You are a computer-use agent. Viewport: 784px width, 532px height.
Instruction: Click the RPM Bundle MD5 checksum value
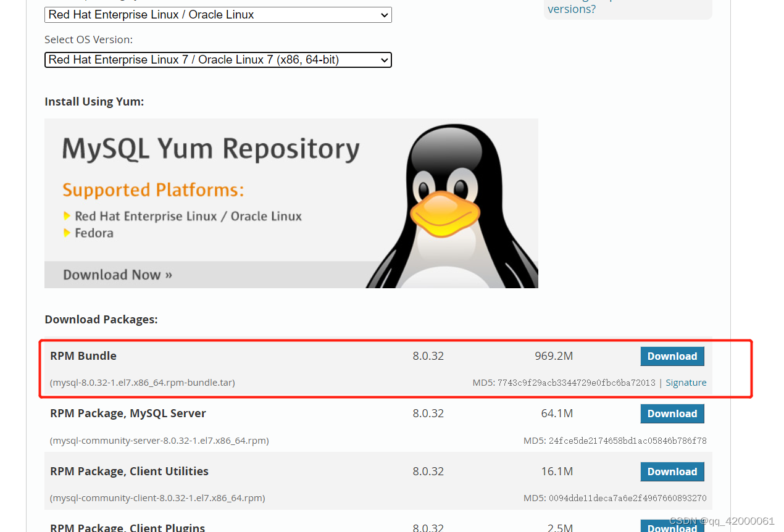click(577, 383)
